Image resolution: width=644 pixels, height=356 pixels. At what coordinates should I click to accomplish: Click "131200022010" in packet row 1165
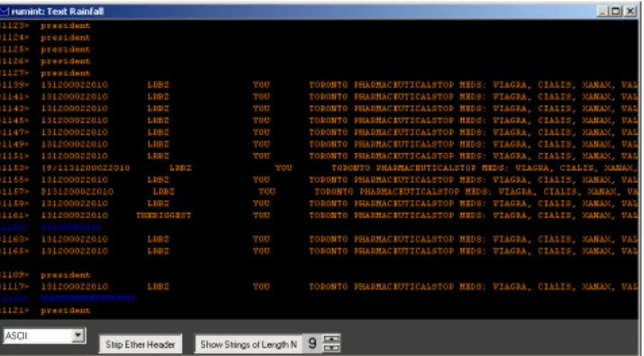[75, 251]
